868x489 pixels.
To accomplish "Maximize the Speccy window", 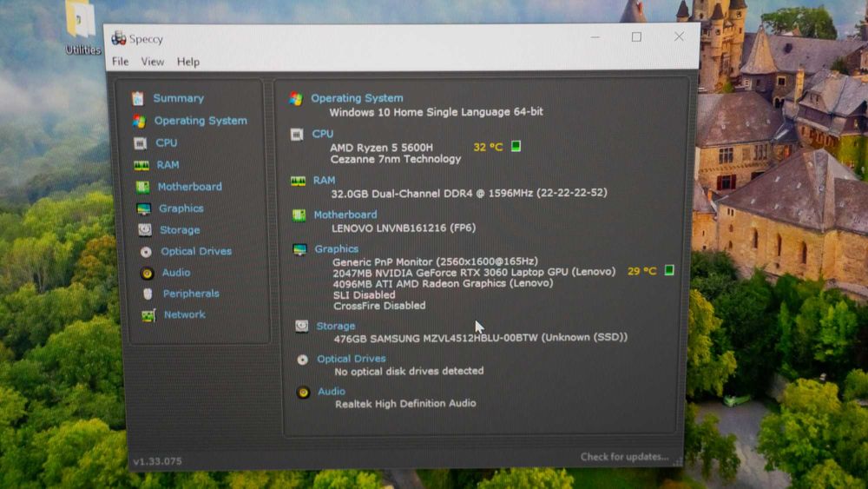I will pos(636,37).
